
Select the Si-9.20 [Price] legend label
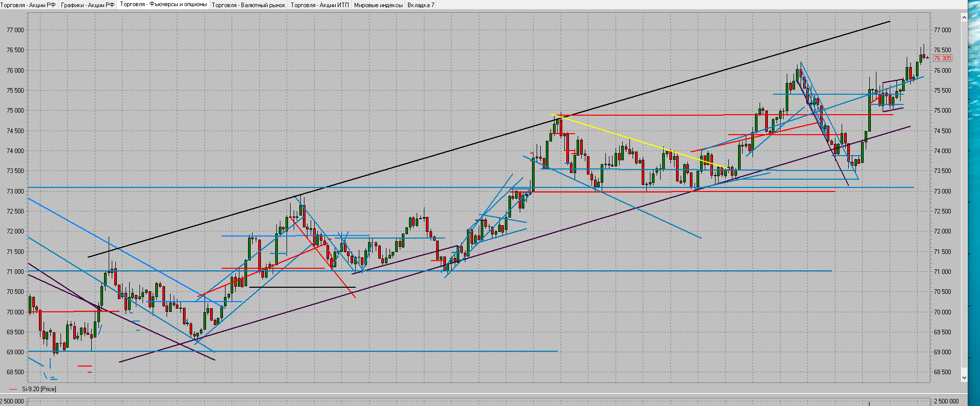(x=39, y=389)
